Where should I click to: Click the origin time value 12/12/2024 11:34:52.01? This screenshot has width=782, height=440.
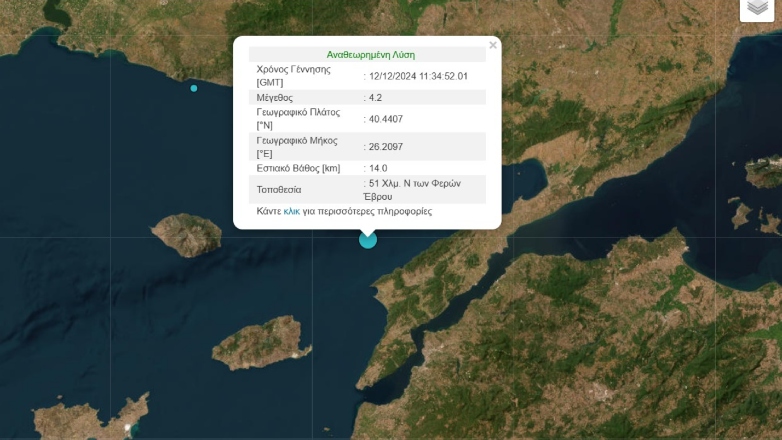(x=419, y=76)
